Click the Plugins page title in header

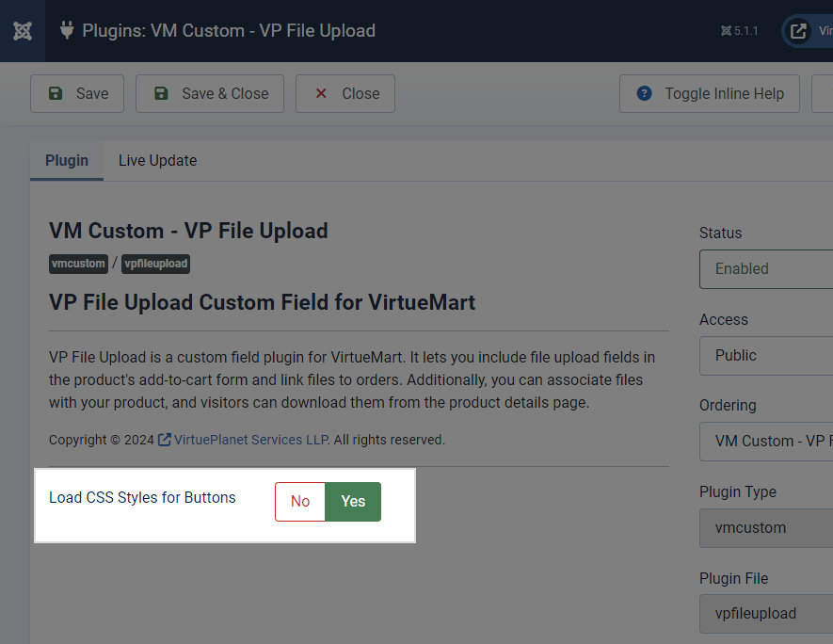[x=229, y=31]
